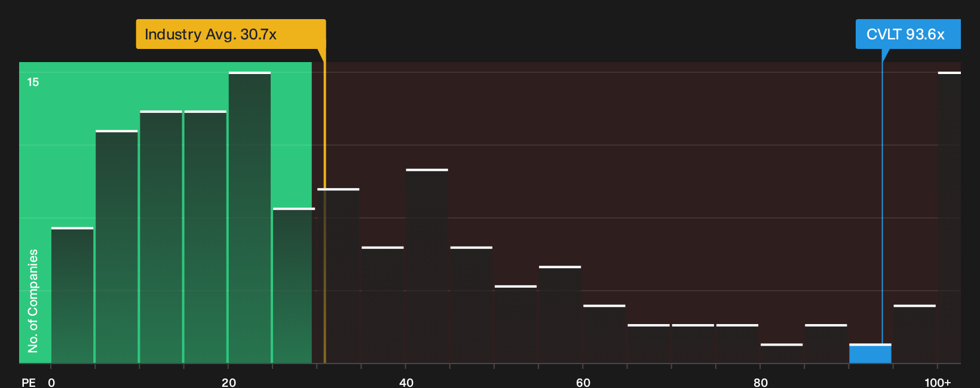980x388 pixels.
Task: Click the x-axis label 100+
Action: [x=938, y=383]
